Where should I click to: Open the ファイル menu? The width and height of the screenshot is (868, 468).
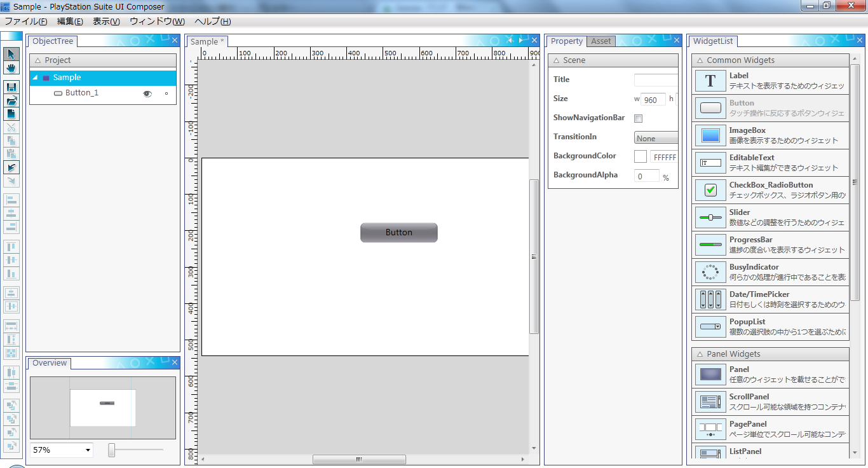pos(26,22)
